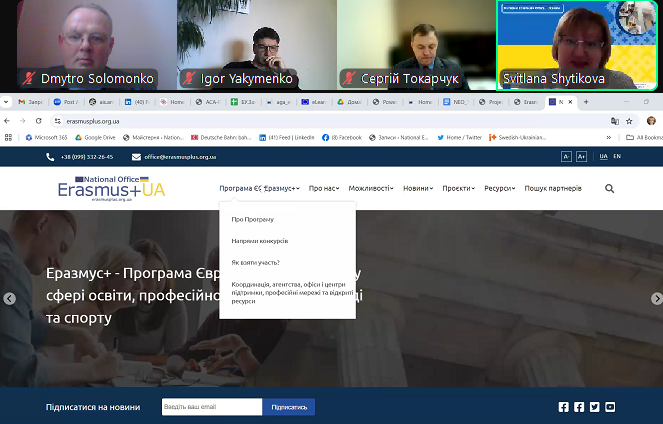
Task: Select Svitlana Shytikova video tile
Action: tap(577, 45)
